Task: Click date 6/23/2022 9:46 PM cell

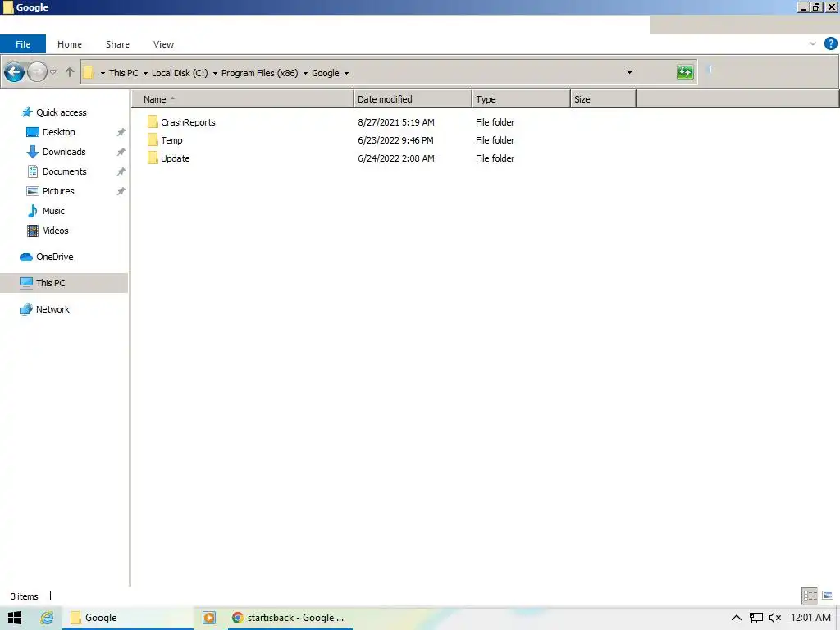Action: point(395,140)
